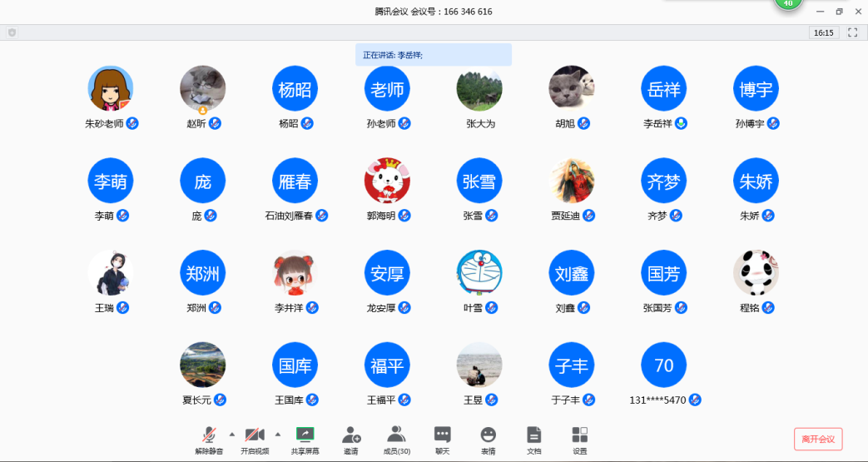This screenshot has height=462, width=868.
Task: Select 朱砂老师's cartoon avatar thumbnail
Action: point(111,88)
